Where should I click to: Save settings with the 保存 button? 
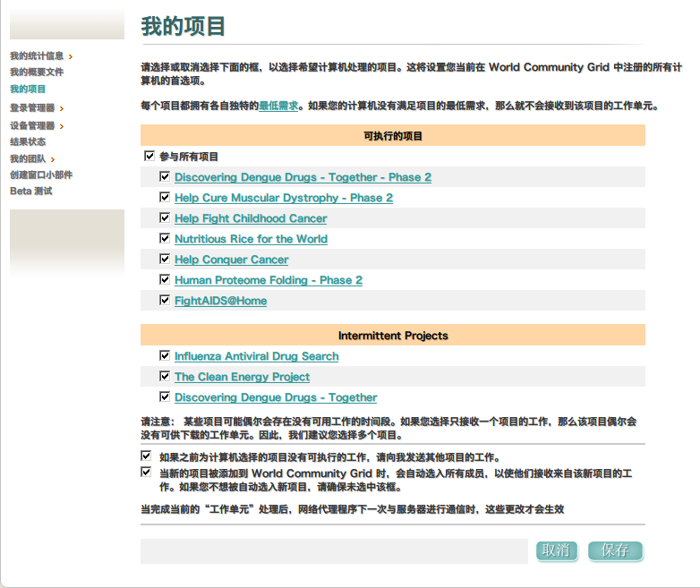tap(615, 550)
